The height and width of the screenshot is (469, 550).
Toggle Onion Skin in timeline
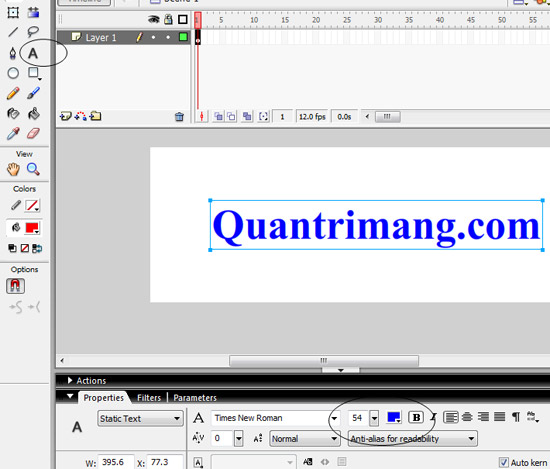point(218,116)
